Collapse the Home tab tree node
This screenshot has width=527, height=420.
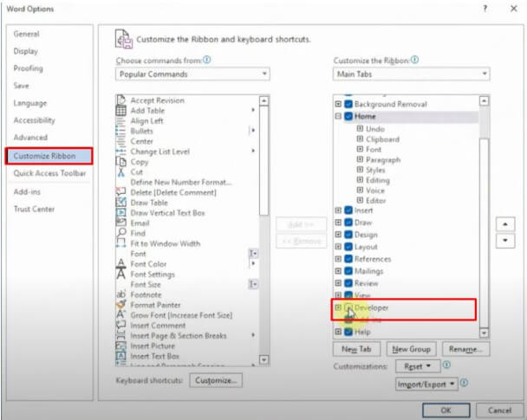[x=338, y=116]
